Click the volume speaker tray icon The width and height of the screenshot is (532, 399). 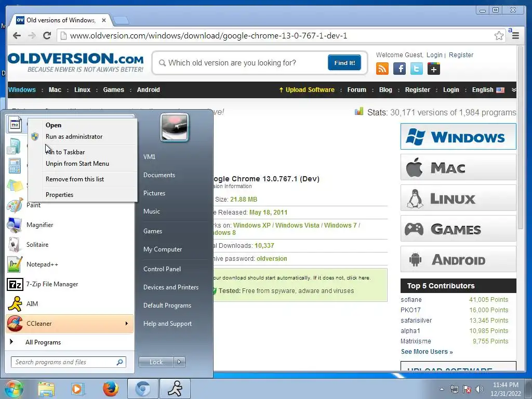point(480,389)
